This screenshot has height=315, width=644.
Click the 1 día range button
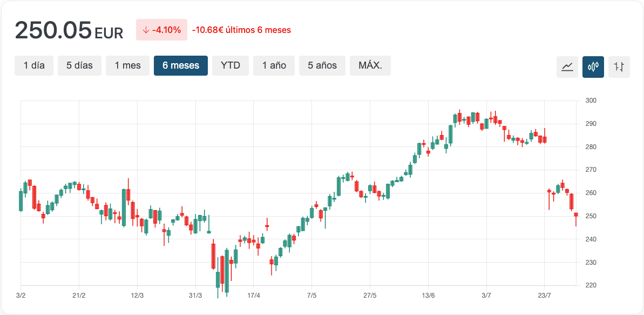click(33, 65)
